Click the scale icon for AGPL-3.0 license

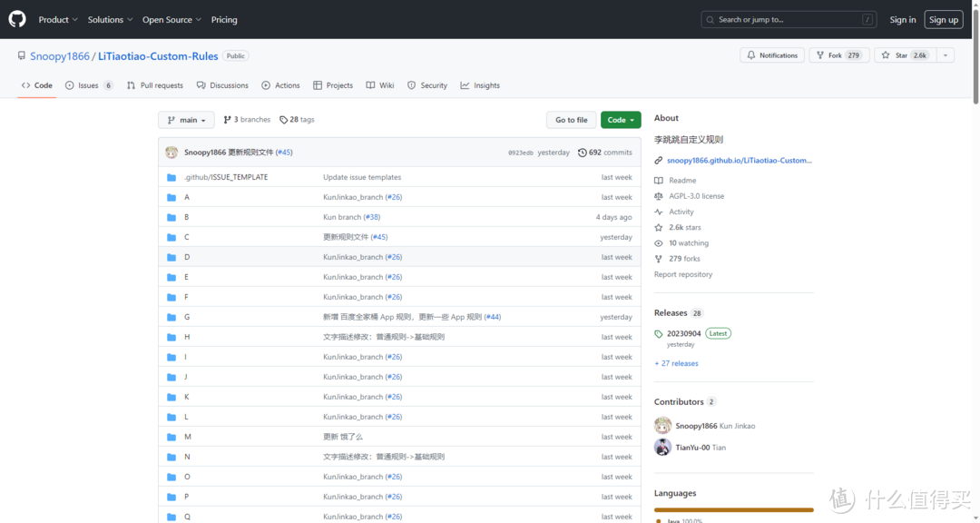coord(658,196)
